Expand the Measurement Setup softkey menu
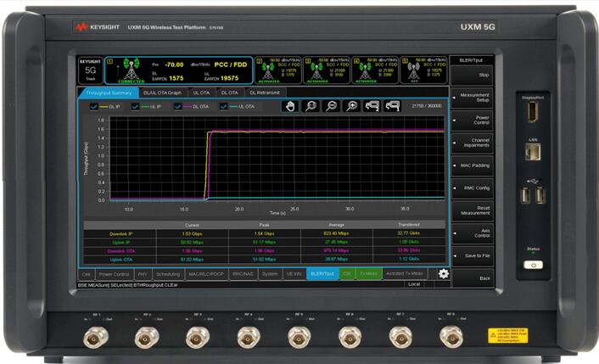This screenshot has width=599, height=364. [x=473, y=98]
